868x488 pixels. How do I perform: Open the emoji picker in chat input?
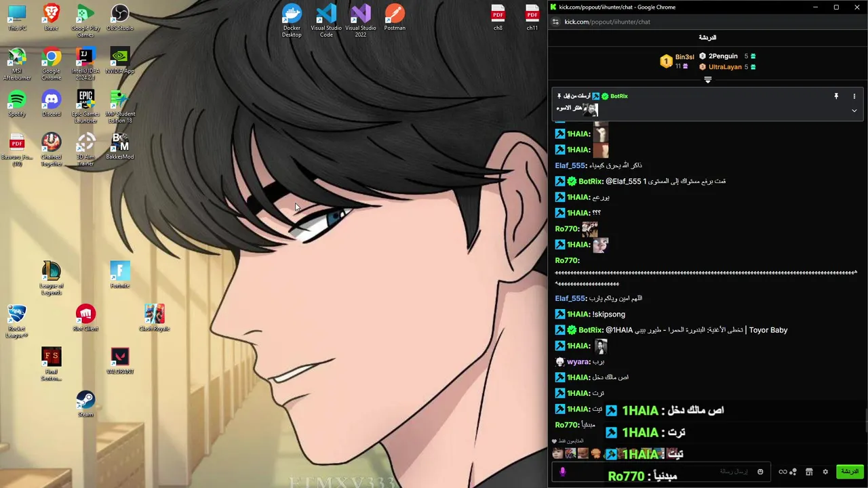[760, 472]
